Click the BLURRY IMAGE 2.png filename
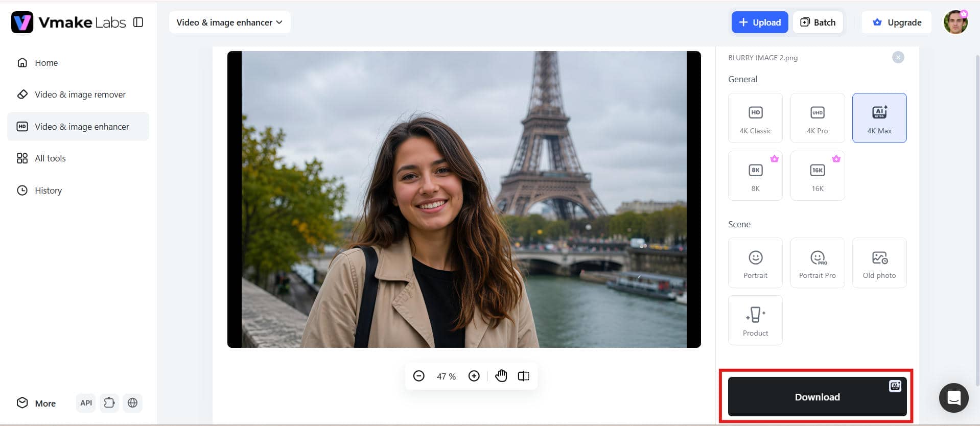The width and height of the screenshot is (980, 426). 763,58
